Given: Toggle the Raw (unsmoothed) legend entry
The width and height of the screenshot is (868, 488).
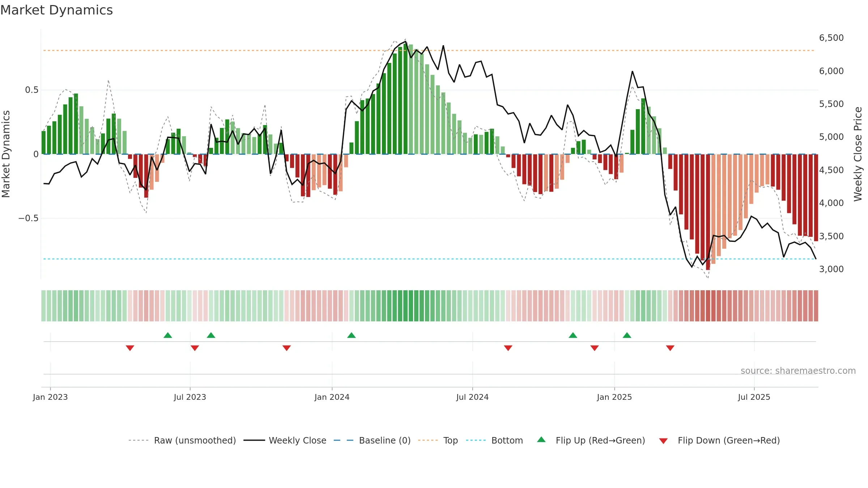Looking at the screenshot, I should [195, 440].
